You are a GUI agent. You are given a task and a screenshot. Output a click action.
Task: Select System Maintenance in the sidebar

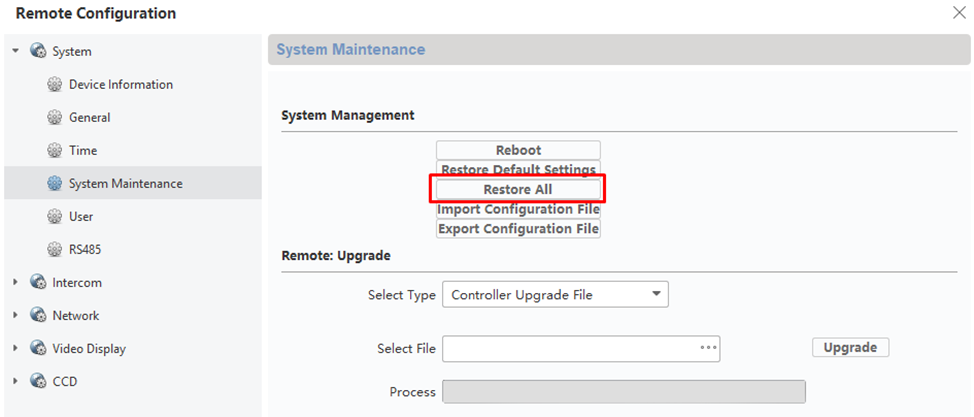(x=125, y=184)
